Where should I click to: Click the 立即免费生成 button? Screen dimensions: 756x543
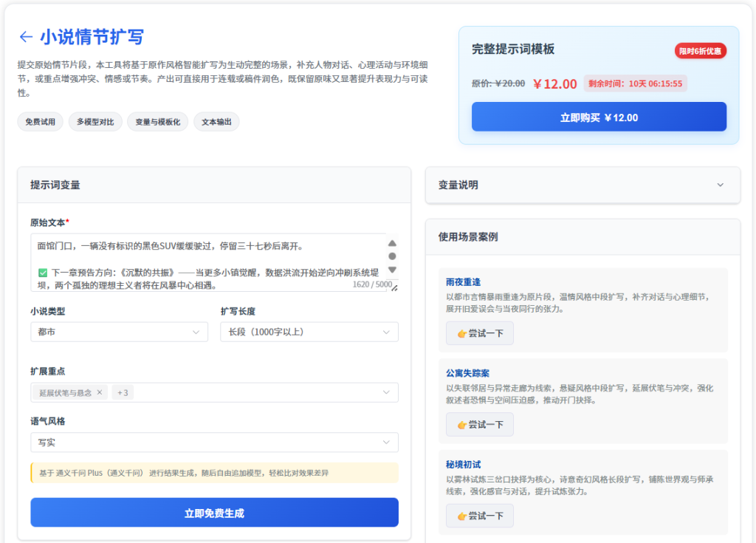tap(214, 513)
